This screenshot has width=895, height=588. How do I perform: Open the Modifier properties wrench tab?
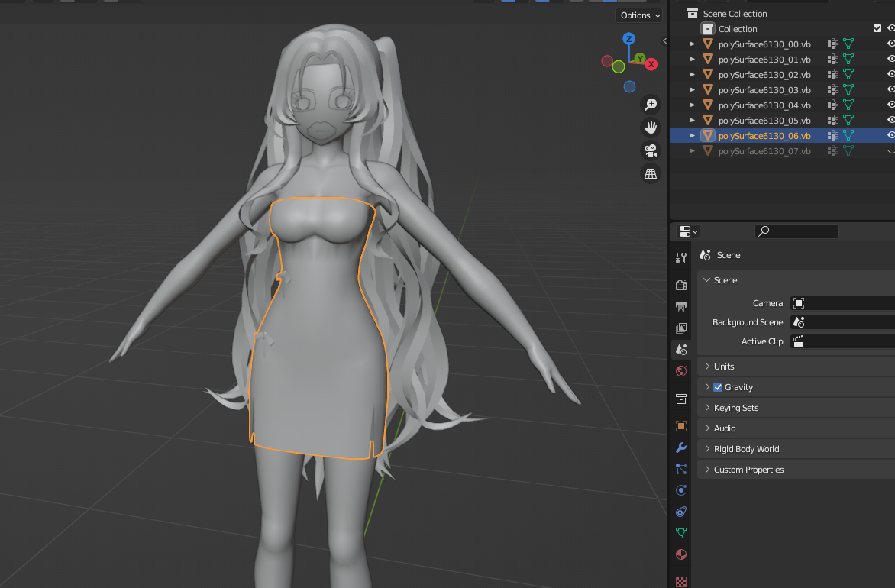click(x=681, y=447)
